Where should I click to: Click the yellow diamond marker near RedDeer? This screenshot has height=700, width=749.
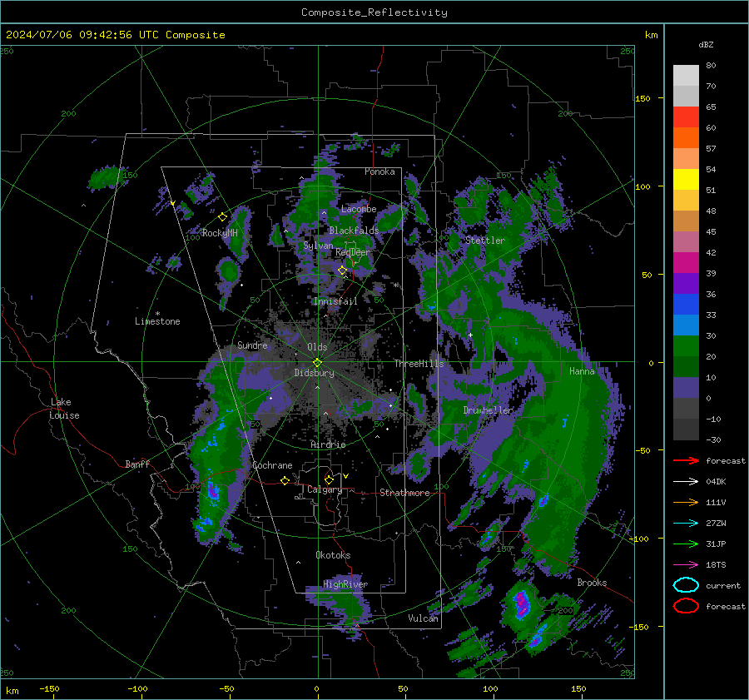point(342,271)
